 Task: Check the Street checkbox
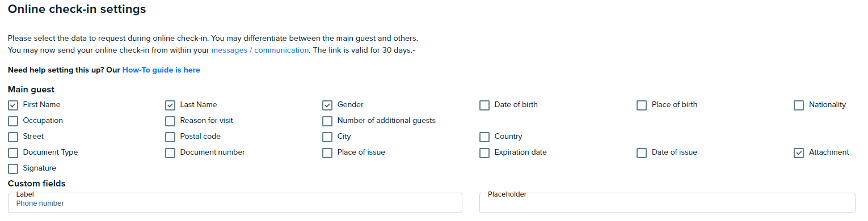(13, 137)
